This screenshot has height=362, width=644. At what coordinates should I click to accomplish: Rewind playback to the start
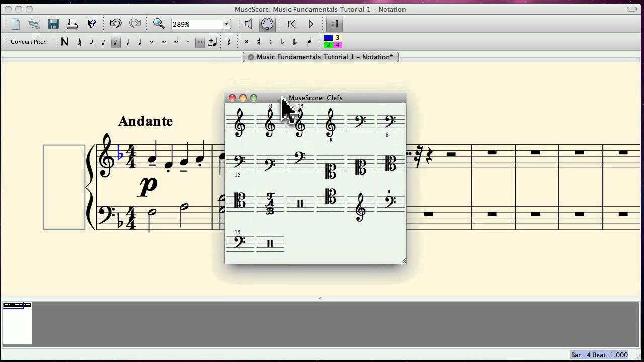click(x=292, y=24)
